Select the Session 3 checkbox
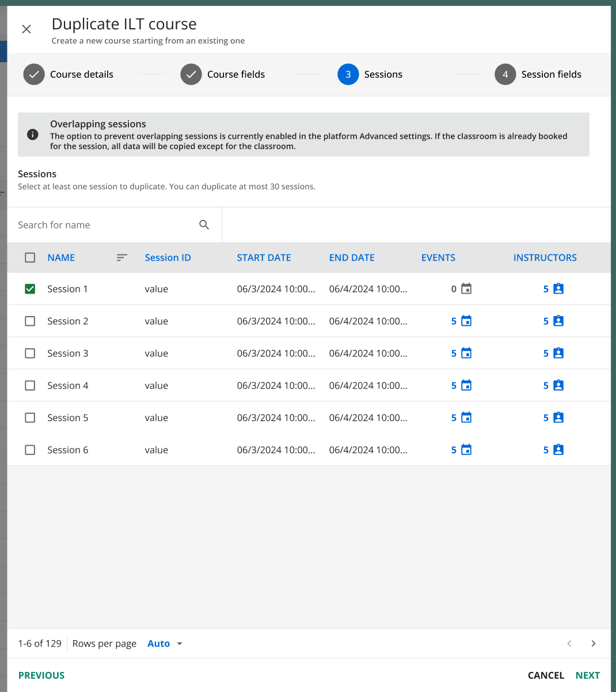Viewport: 616px width, 692px height. [30, 353]
